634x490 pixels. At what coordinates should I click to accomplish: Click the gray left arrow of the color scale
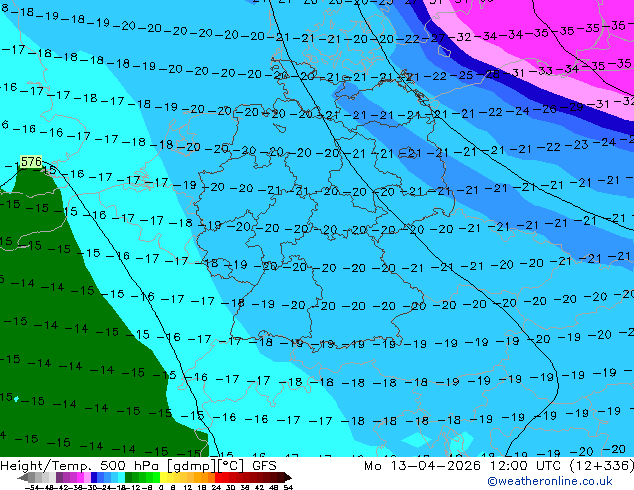(x=23, y=477)
